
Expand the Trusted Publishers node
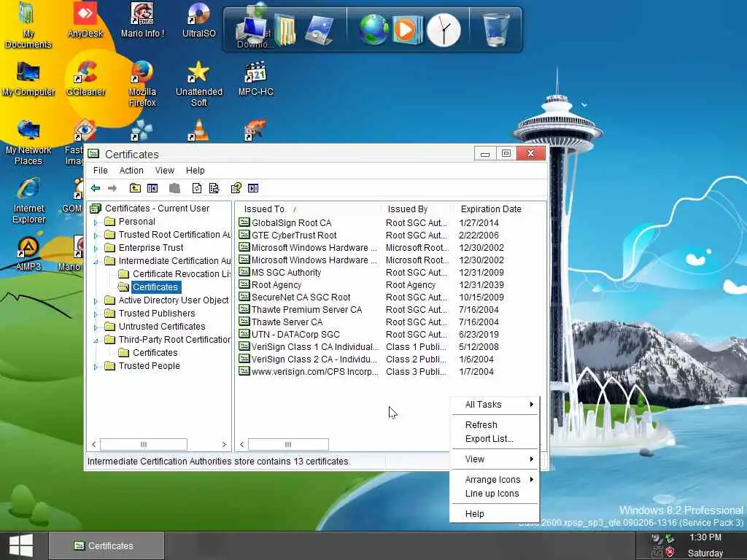coord(96,314)
